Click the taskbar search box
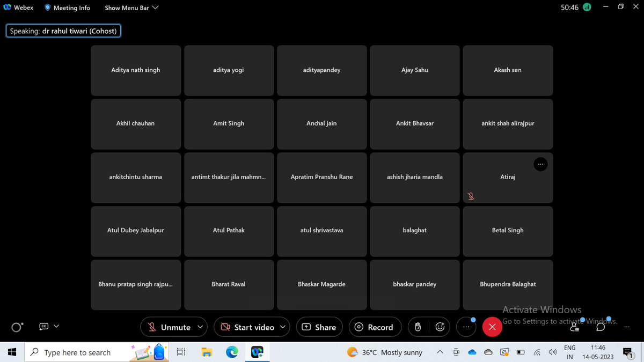Screen dimensions: 644x362 [98, 352]
